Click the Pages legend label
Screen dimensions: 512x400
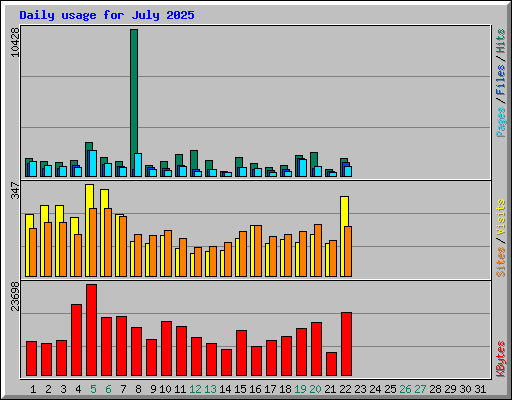tap(501, 122)
